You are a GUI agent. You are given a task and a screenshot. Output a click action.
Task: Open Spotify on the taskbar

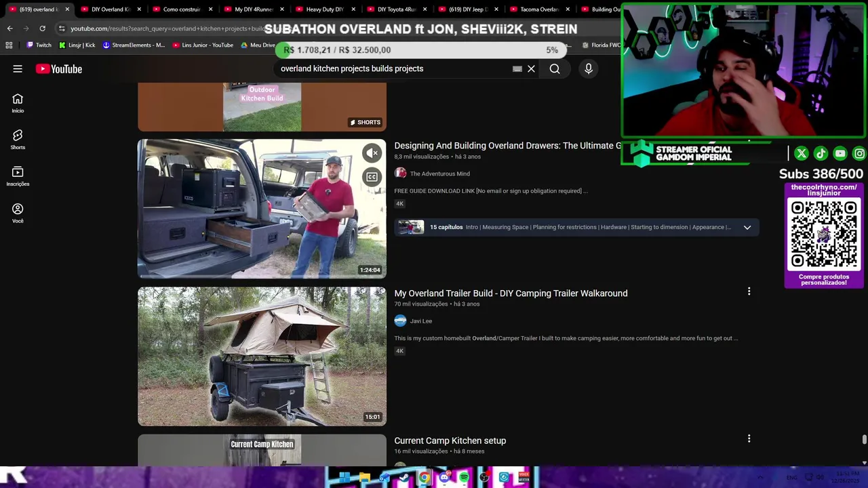(464, 477)
